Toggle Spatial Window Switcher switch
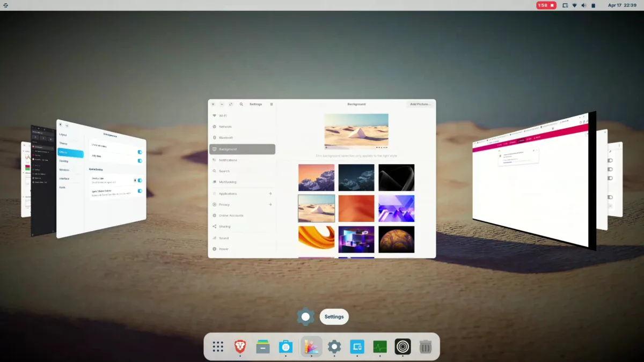This screenshot has width=644, height=362. [140, 191]
